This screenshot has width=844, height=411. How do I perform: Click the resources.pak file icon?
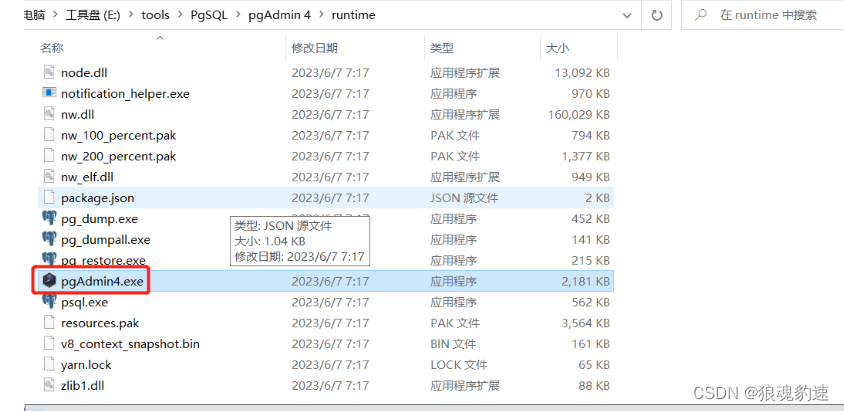pyautogui.click(x=49, y=323)
